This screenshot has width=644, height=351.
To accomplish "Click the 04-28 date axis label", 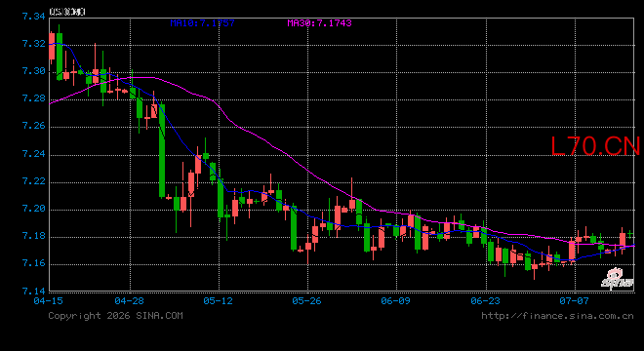I will click(130, 301).
